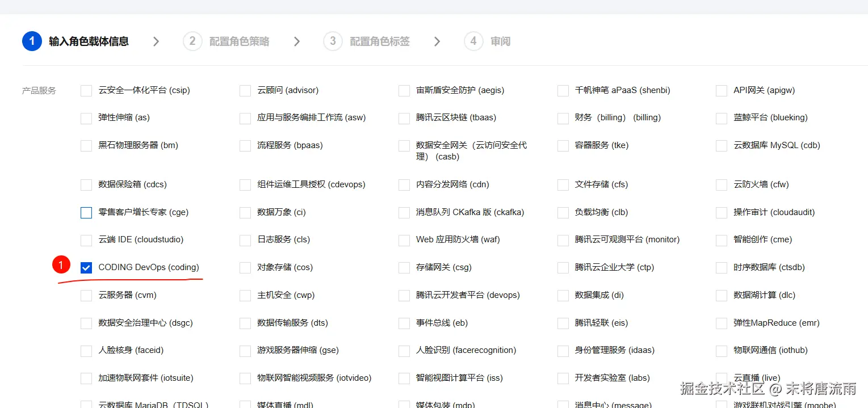
Task: Select 时序数据库 (ctsdb) checkbox
Action: tap(722, 268)
